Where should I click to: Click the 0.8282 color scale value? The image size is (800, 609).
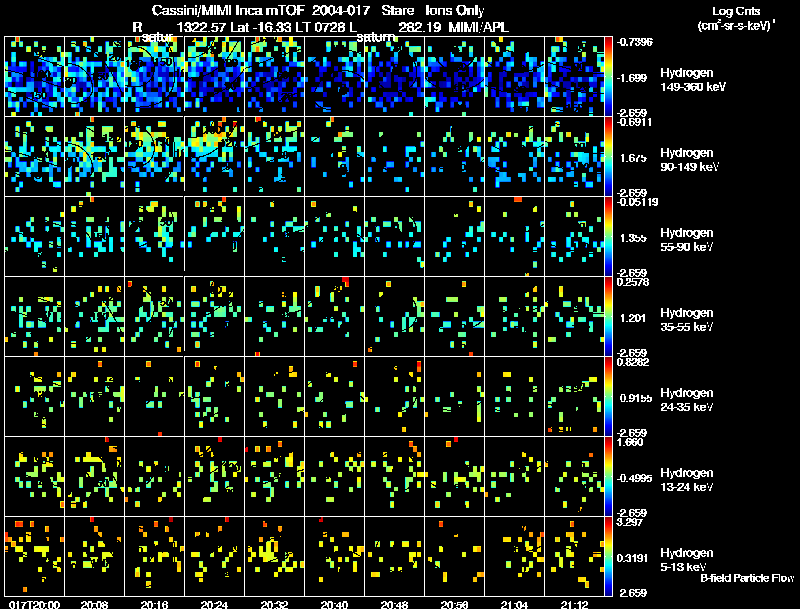tap(633, 362)
